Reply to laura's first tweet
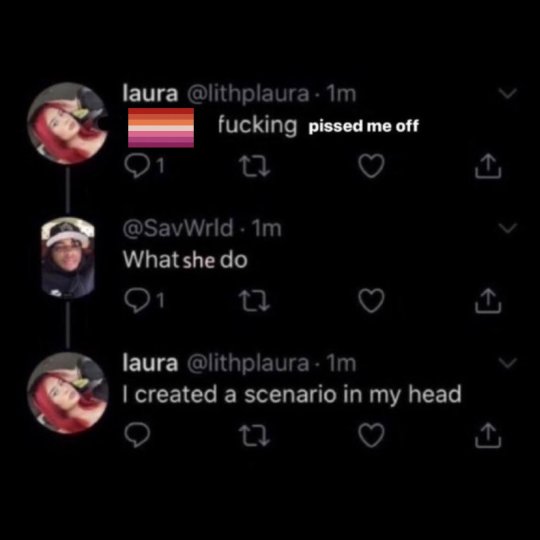 tap(137, 166)
